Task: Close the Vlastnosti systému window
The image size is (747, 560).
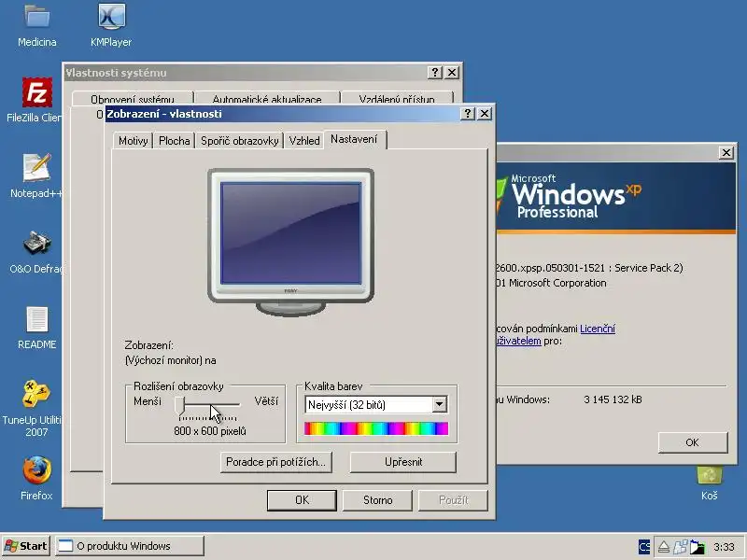Action: (x=452, y=73)
